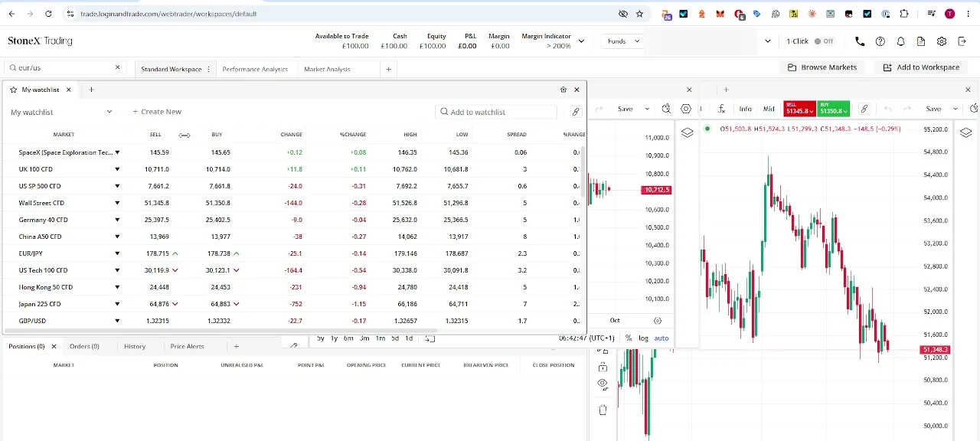The height and width of the screenshot is (441, 980).
Task: Select 5y chart range
Action: coord(320,338)
